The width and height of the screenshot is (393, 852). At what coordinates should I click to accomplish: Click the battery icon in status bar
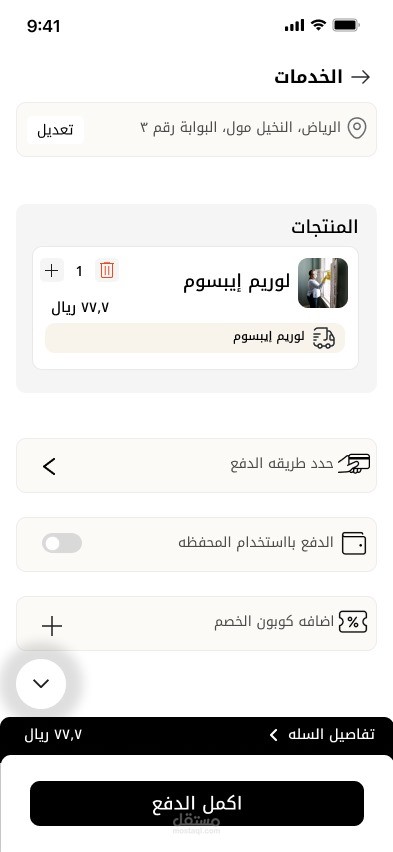coord(346,25)
